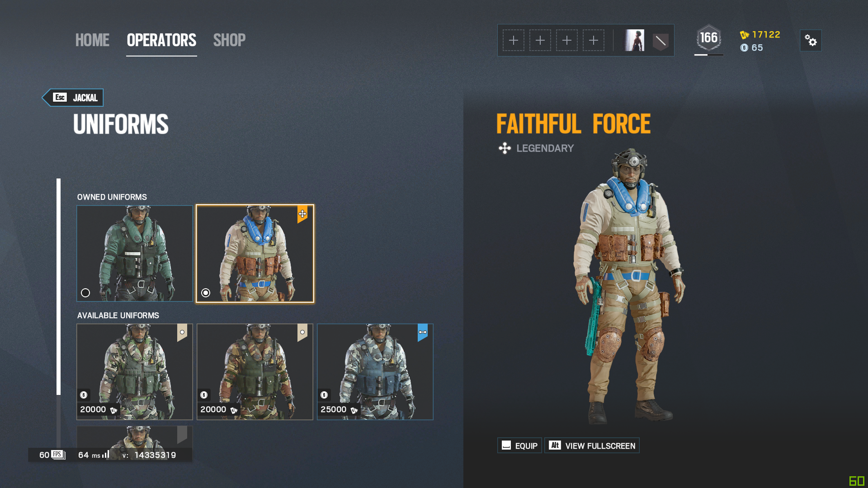The image size is (868, 488).
Task: Select the first 20000 renown green camo uniform
Action: [135, 372]
